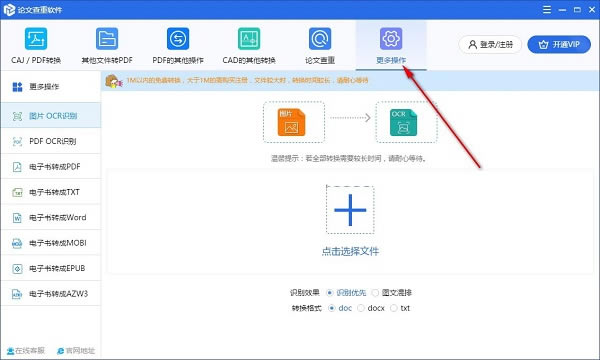Open 在线客服 link
Viewport: 600px width, 360px height.
click(x=26, y=351)
